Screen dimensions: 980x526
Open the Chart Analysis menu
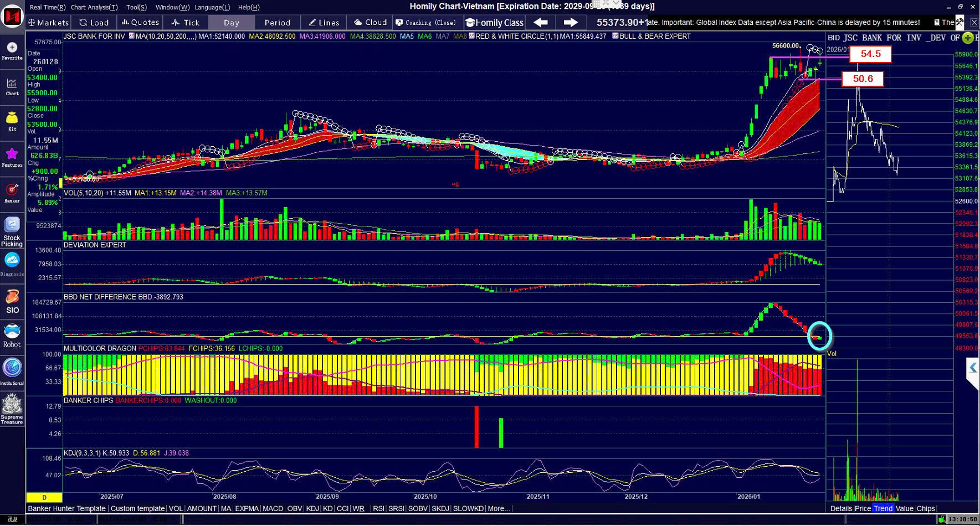pyautogui.click(x=94, y=7)
